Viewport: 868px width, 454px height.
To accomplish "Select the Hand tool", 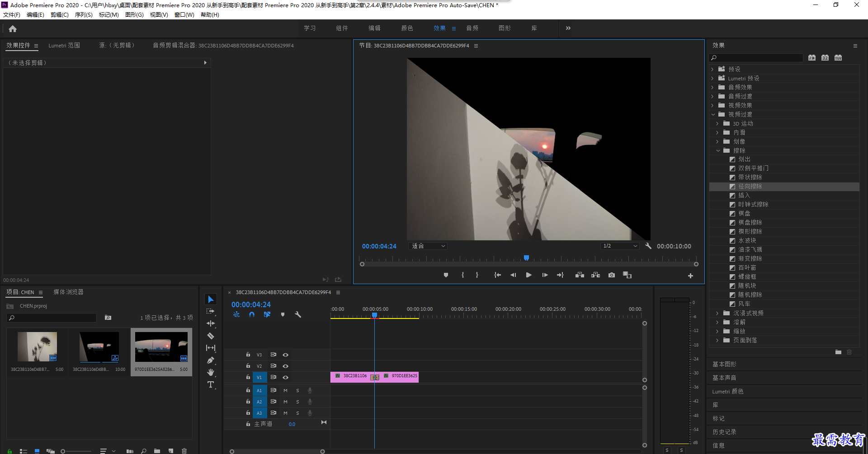I will click(x=211, y=372).
